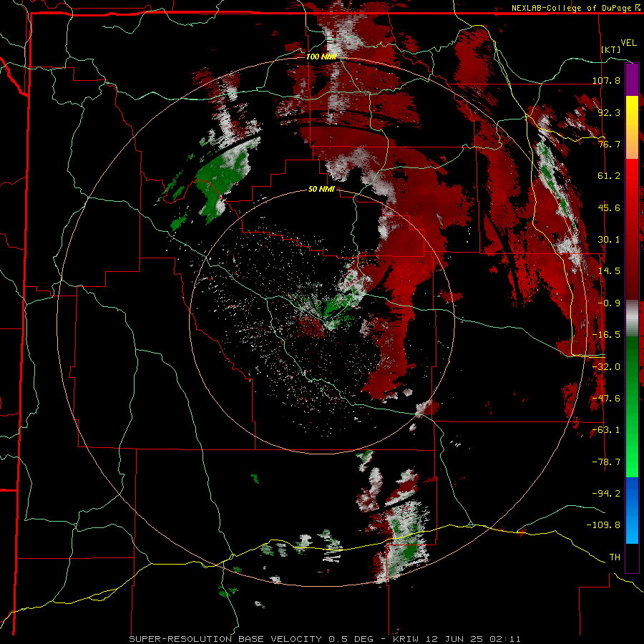Screen dimensions: 644x644
Task: Click the -16.5 velocity scale value
Action: [x=607, y=335]
